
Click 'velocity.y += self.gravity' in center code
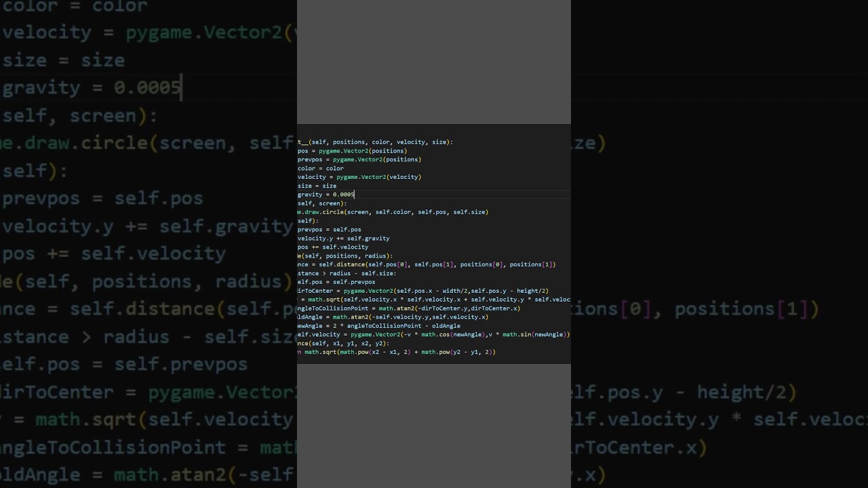click(x=344, y=239)
